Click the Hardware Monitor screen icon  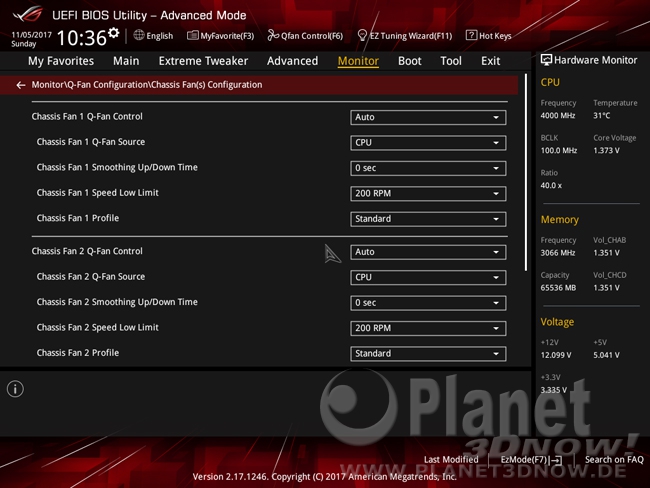546,60
